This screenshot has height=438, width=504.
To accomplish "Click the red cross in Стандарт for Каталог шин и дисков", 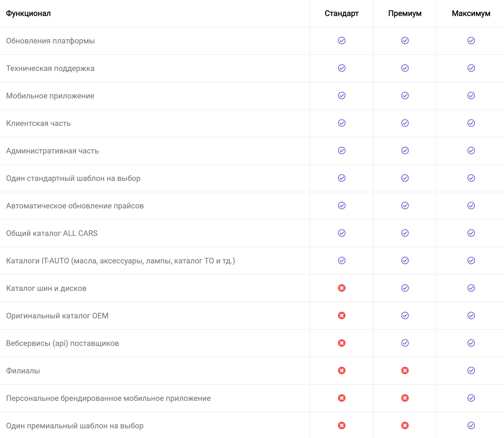I will click(x=342, y=288).
